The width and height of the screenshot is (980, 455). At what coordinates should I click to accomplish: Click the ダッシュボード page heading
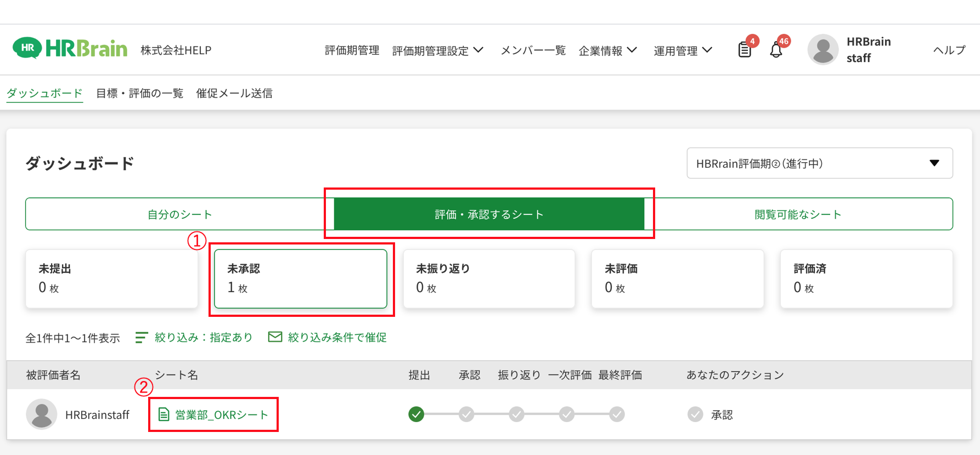pos(80,163)
